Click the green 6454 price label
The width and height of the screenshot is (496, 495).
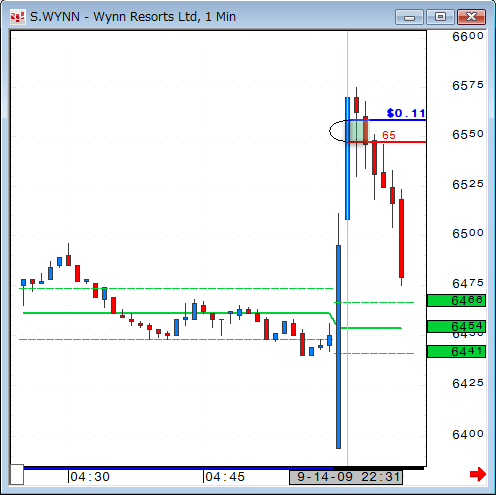point(456,326)
